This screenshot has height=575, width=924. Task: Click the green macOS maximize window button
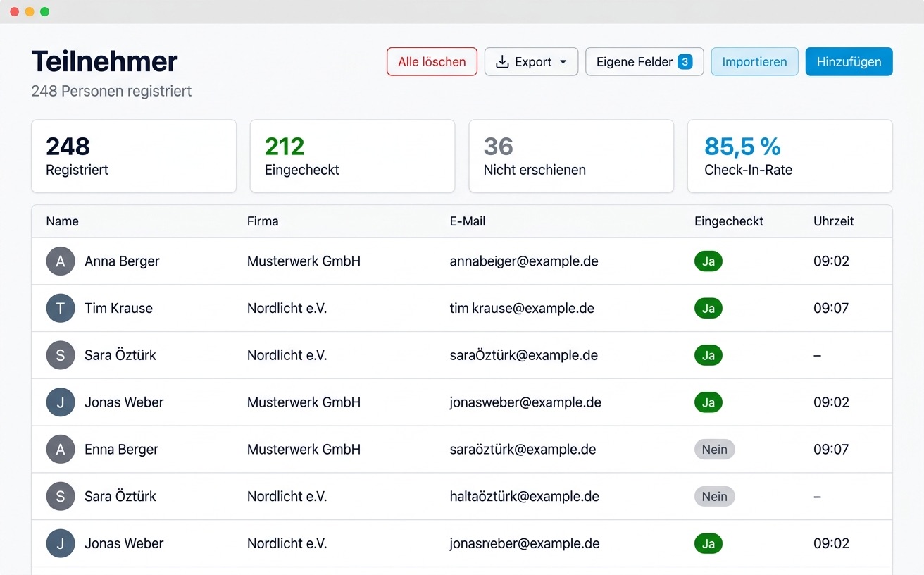coord(44,12)
